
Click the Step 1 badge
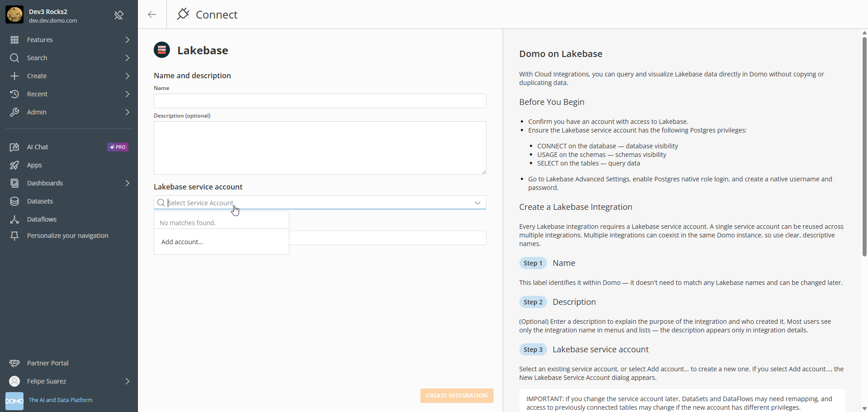(x=533, y=263)
